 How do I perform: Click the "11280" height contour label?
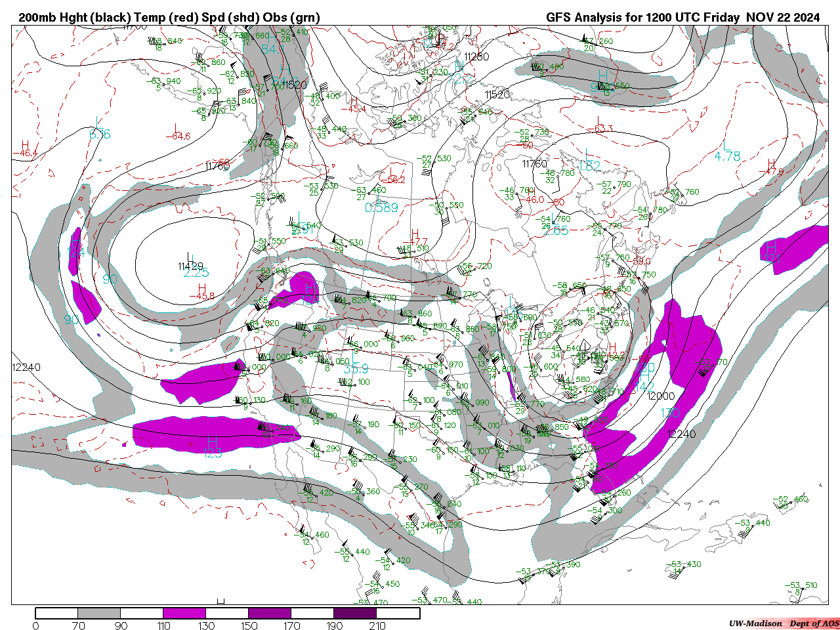click(x=476, y=57)
